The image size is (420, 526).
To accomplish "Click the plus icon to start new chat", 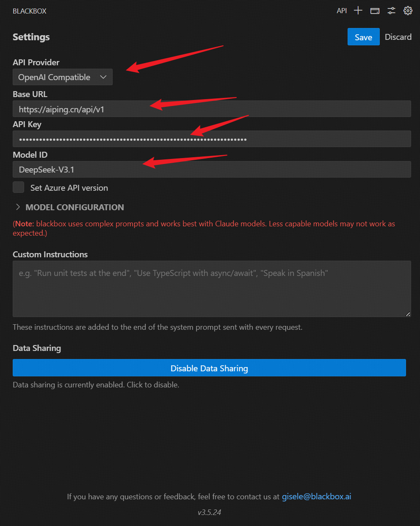I will pyautogui.click(x=358, y=10).
